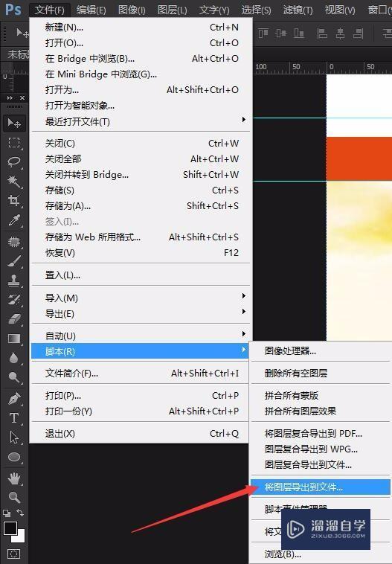Select the Horizontal Type tool
The image size is (392, 564).
14,418
